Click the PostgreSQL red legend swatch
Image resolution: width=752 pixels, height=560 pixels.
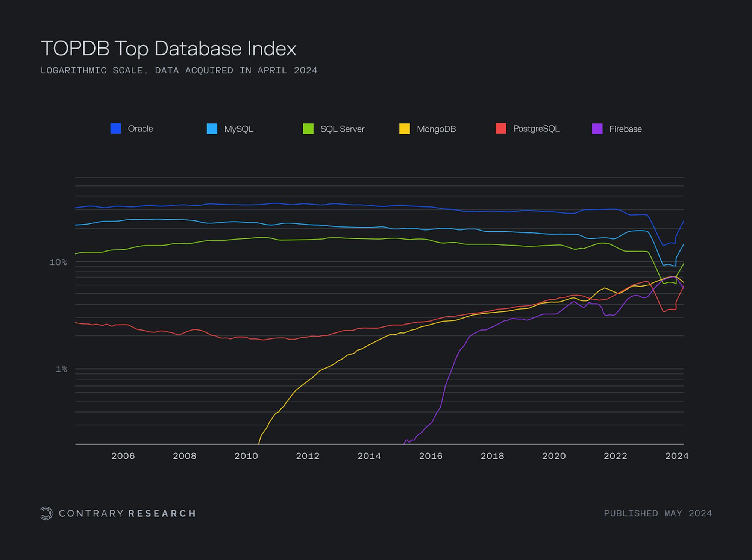click(501, 129)
